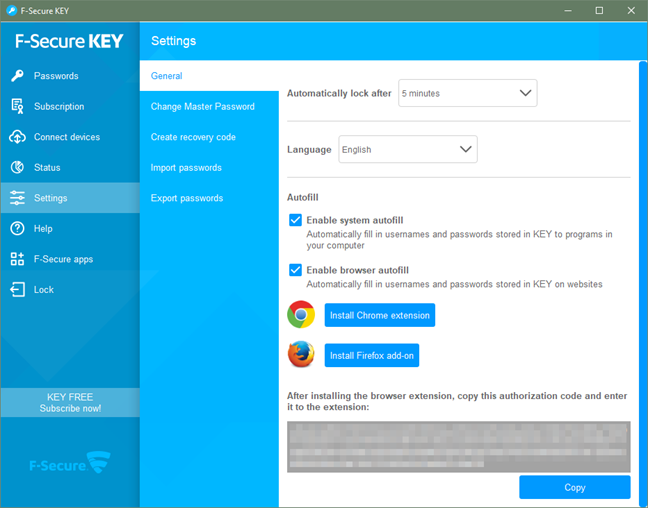The width and height of the screenshot is (648, 508).
Task: Open the Passwords menu item
Action: click(x=70, y=76)
